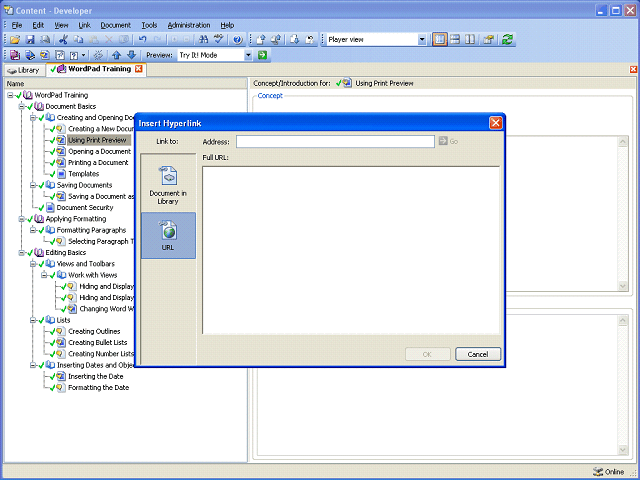Collapse the WordPad Training root node
The height and width of the screenshot is (480, 640).
10,95
